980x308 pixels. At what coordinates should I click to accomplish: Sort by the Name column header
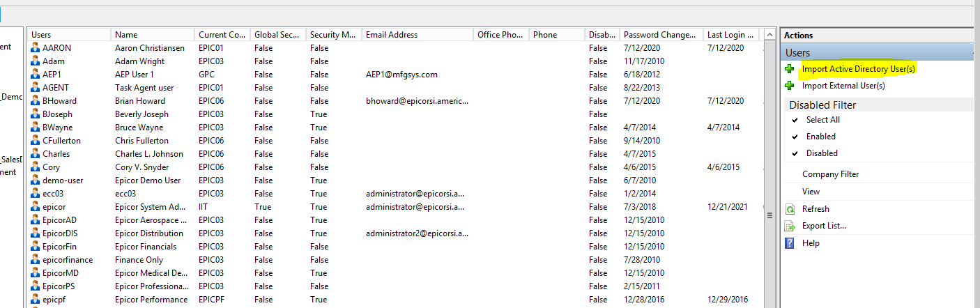pyautogui.click(x=153, y=35)
